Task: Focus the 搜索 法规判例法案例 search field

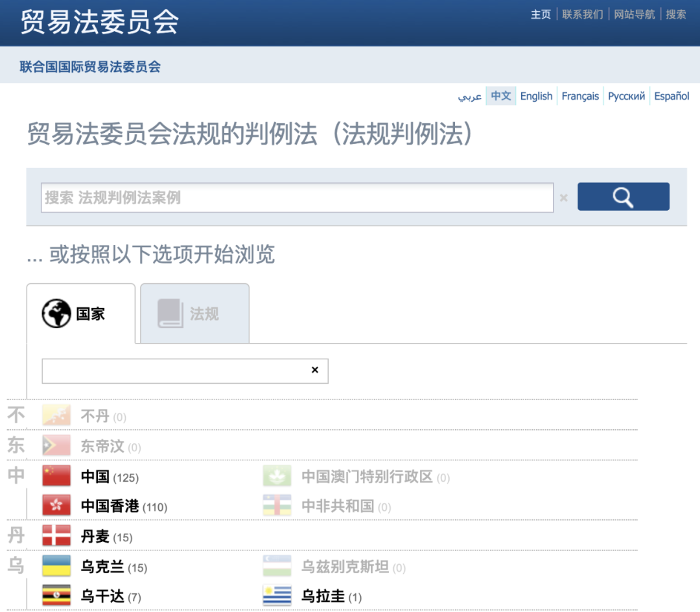Action: pos(297,197)
